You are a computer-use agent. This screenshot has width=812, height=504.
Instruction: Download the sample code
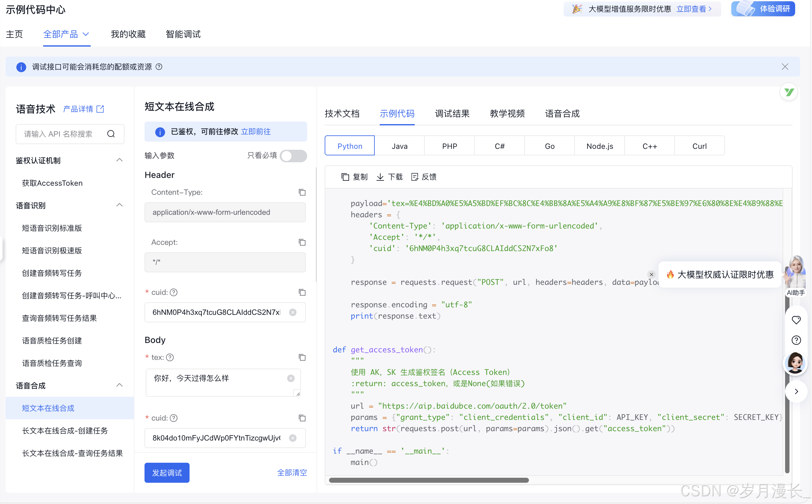389,177
